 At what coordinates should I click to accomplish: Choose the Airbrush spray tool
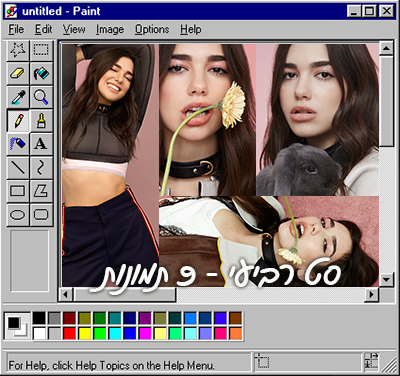tap(18, 144)
